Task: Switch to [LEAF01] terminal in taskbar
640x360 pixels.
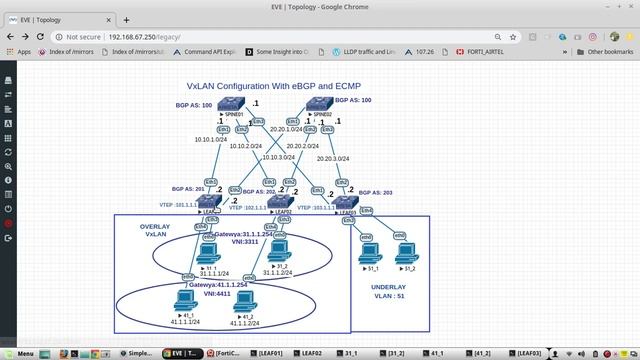Action: pos(267,353)
